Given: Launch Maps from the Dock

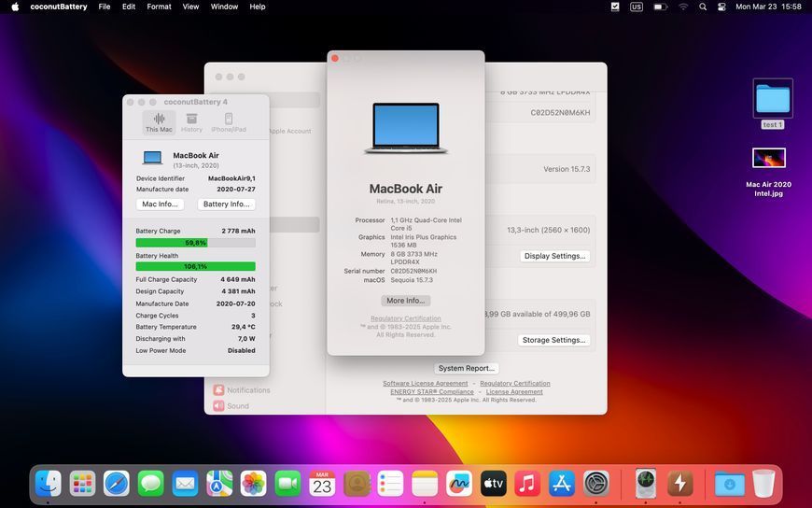Looking at the screenshot, I should tap(219, 484).
